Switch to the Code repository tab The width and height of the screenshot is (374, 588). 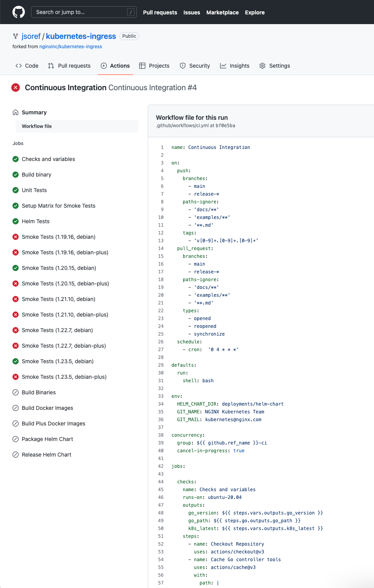pos(27,66)
